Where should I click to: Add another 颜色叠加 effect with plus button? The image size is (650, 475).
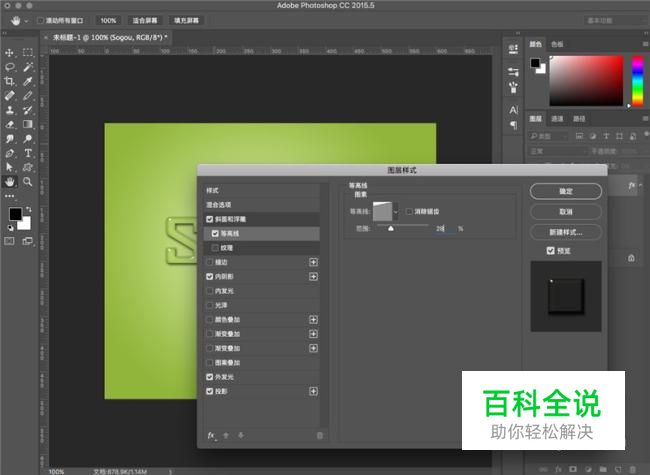pyautogui.click(x=313, y=320)
